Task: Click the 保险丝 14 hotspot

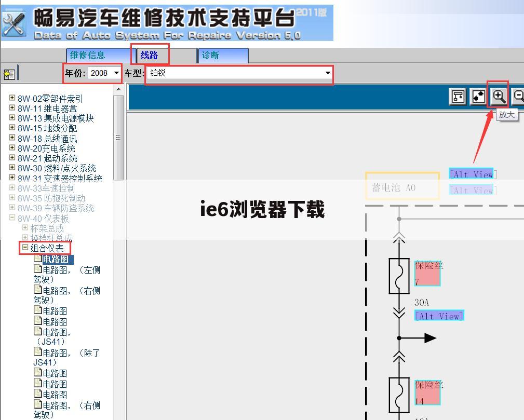Action: (427, 392)
